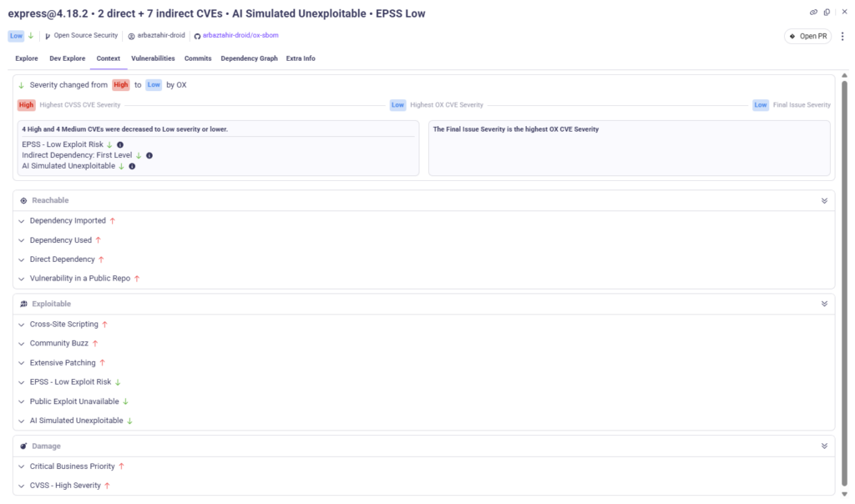Expand the Direct Dependency row
This screenshot has height=504, width=855.
click(x=21, y=260)
